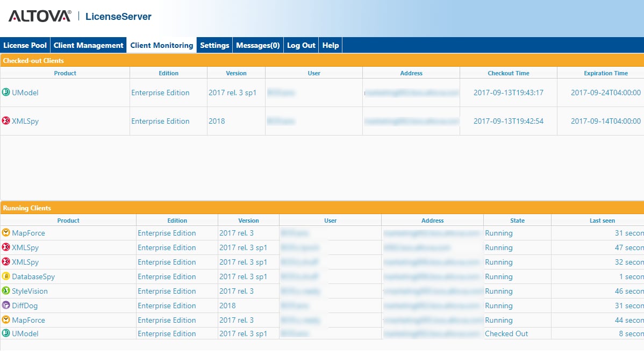
Task: Click the Checkout Time column header
Action: (509, 73)
